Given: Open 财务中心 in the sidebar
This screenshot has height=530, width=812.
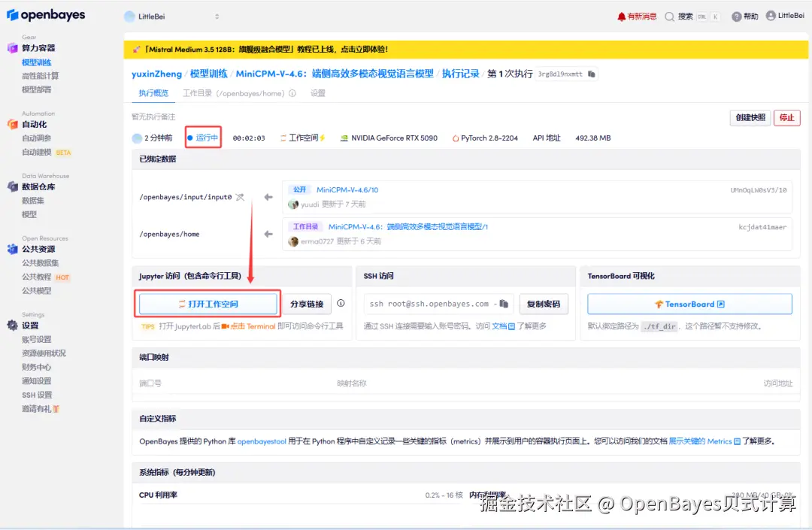Looking at the screenshot, I should [36, 367].
